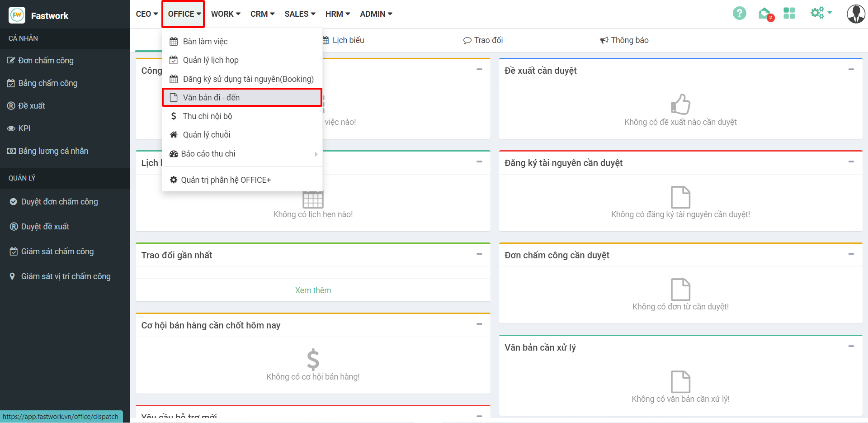The height and width of the screenshot is (423, 868).
Task: Collapse the Đề xuất cần duyệt panel
Action: (x=851, y=70)
